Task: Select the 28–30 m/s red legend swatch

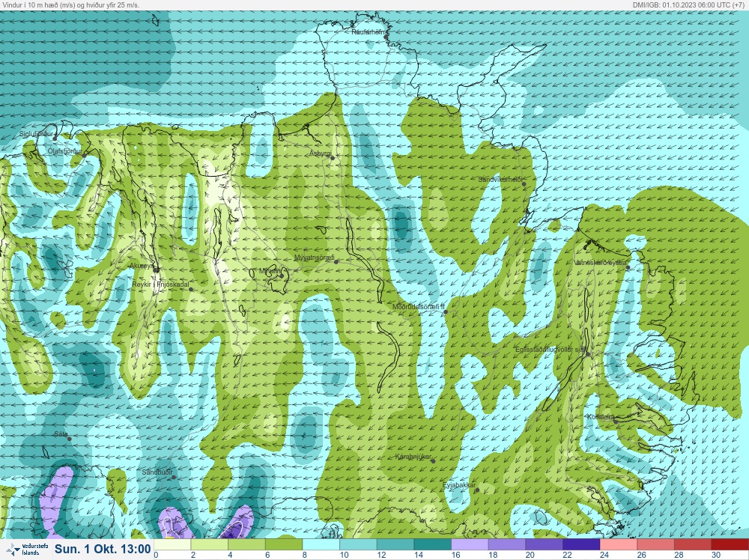Action: (x=694, y=544)
